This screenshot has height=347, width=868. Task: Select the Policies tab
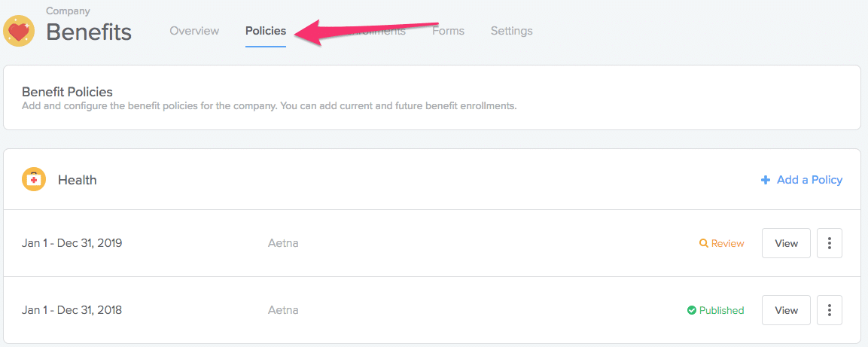pos(266,31)
